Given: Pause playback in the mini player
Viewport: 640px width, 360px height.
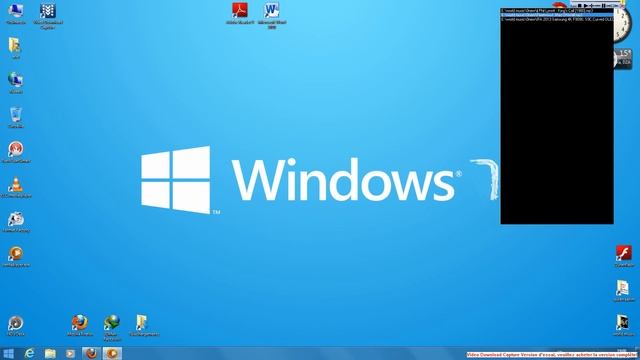Looking at the screenshot, I should (603, 5).
